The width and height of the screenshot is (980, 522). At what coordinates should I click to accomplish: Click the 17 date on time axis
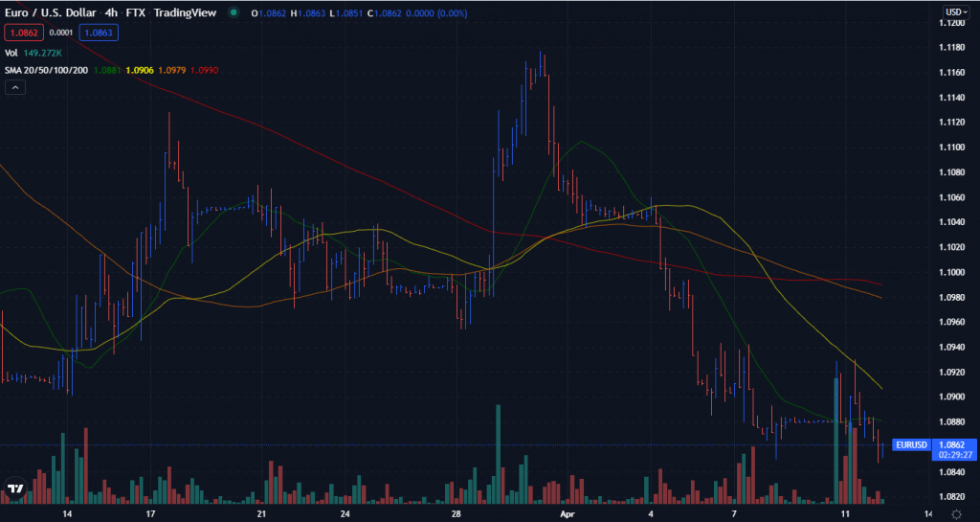click(x=150, y=514)
